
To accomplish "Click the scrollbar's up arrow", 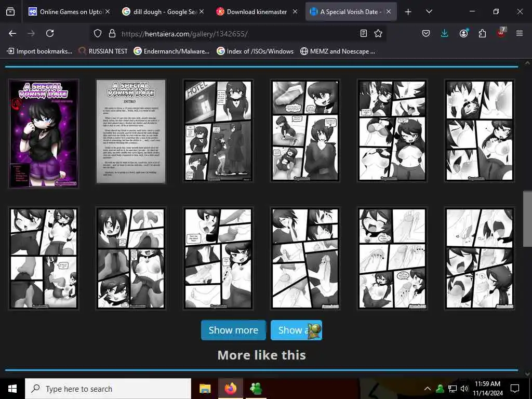I will pos(527,63).
